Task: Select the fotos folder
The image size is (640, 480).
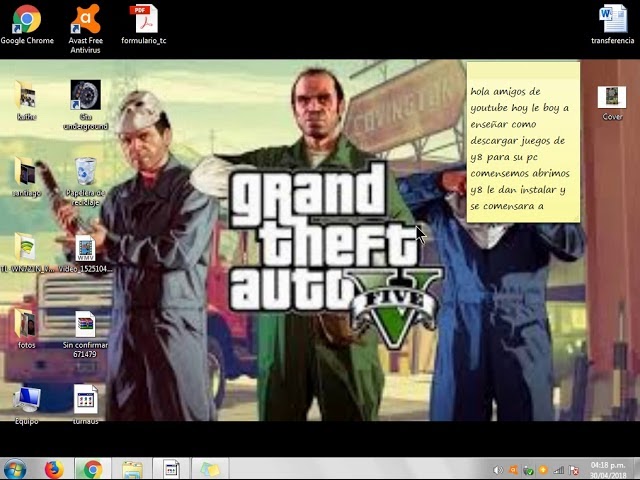Action: pyautogui.click(x=26, y=329)
